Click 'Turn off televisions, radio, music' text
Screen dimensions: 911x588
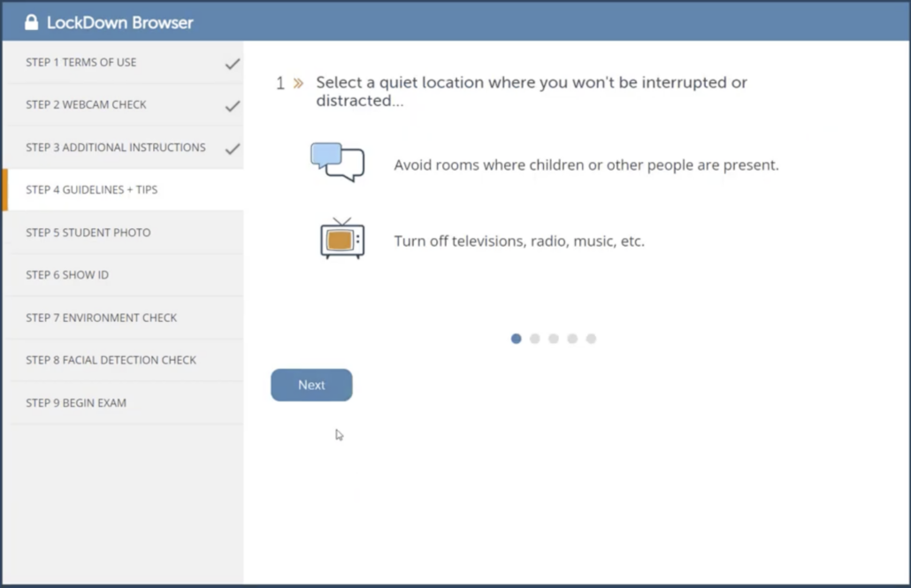(x=519, y=241)
